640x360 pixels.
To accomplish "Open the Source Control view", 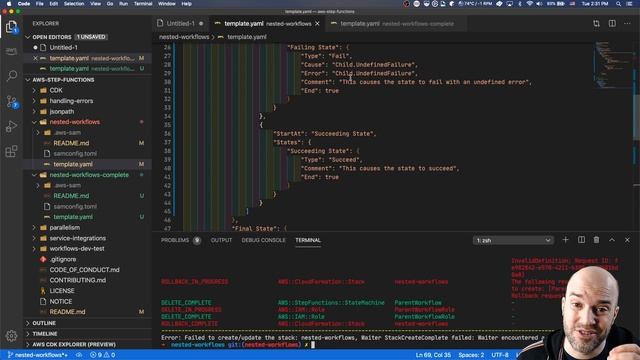I will (11, 101).
